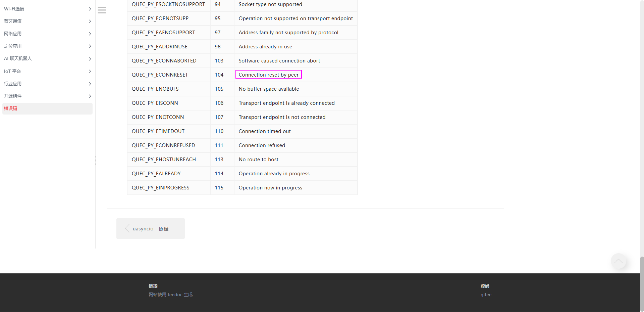Expand the 网络应用 chevron arrow
The height and width of the screenshot is (312, 644).
click(90, 34)
